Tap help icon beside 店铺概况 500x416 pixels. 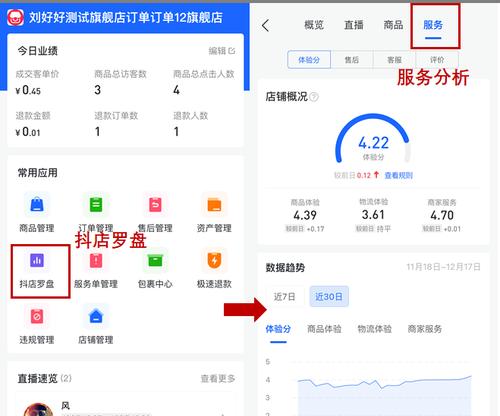[314, 97]
